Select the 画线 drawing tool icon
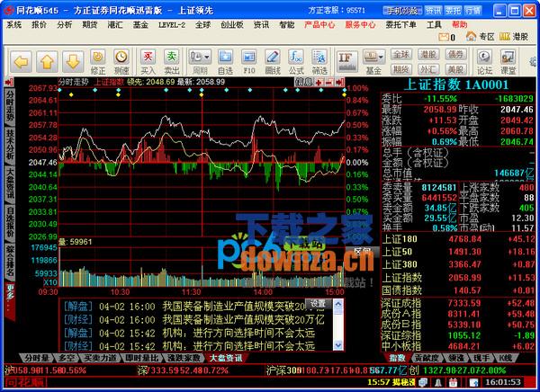 click(x=274, y=62)
